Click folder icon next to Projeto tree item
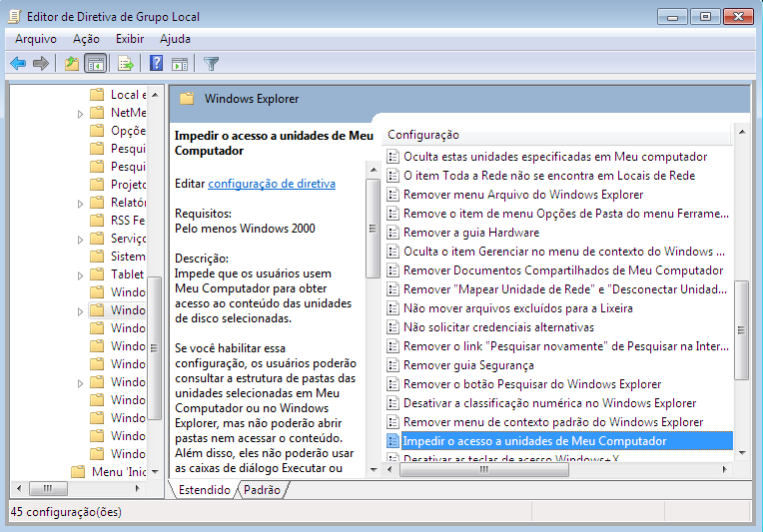 pyautogui.click(x=97, y=185)
